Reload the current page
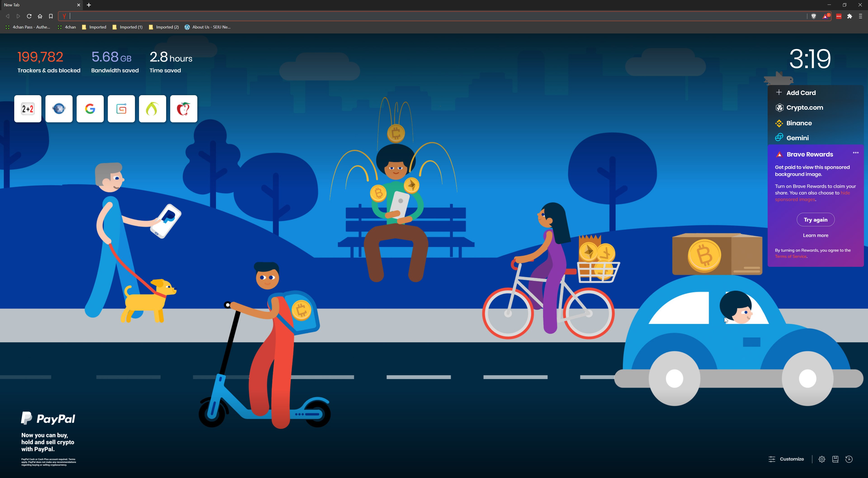Image resolution: width=868 pixels, height=478 pixels. tap(29, 16)
